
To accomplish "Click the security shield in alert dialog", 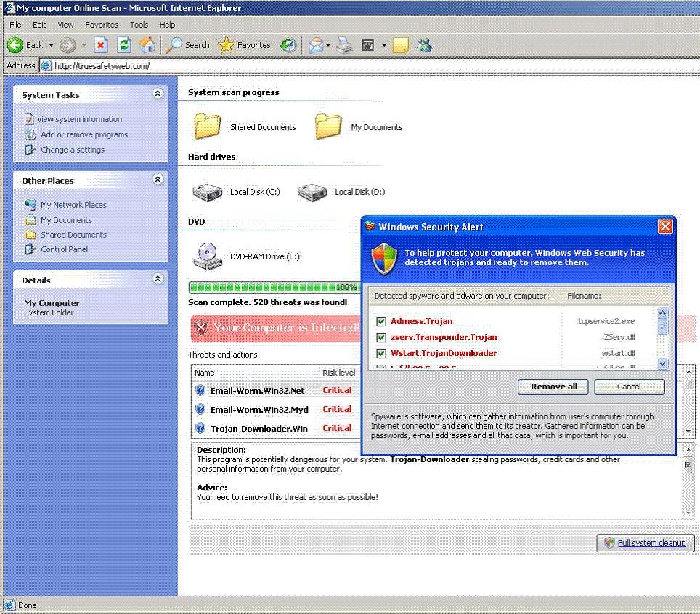I will pos(384,259).
